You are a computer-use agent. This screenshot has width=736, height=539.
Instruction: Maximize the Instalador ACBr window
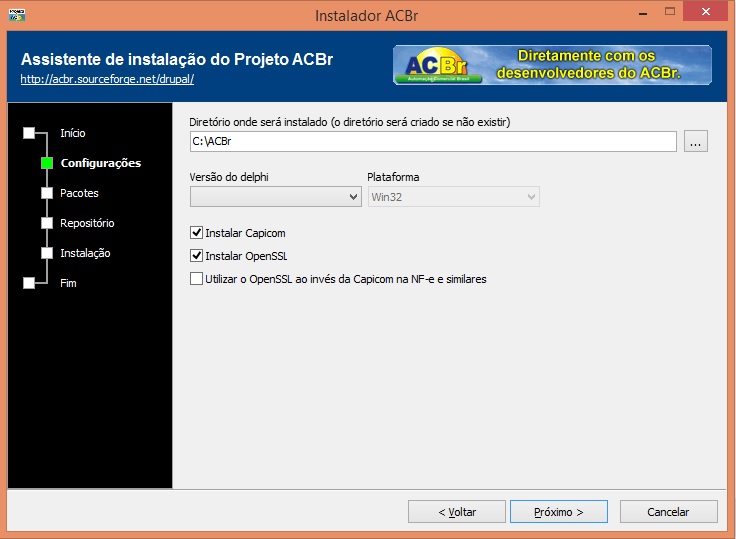coord(670,12)
